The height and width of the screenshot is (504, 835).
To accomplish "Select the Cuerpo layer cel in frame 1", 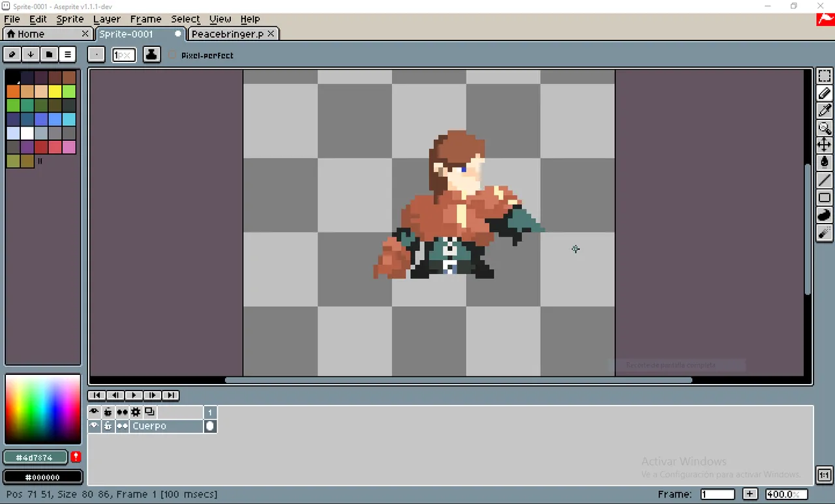I will click(210, 426).
